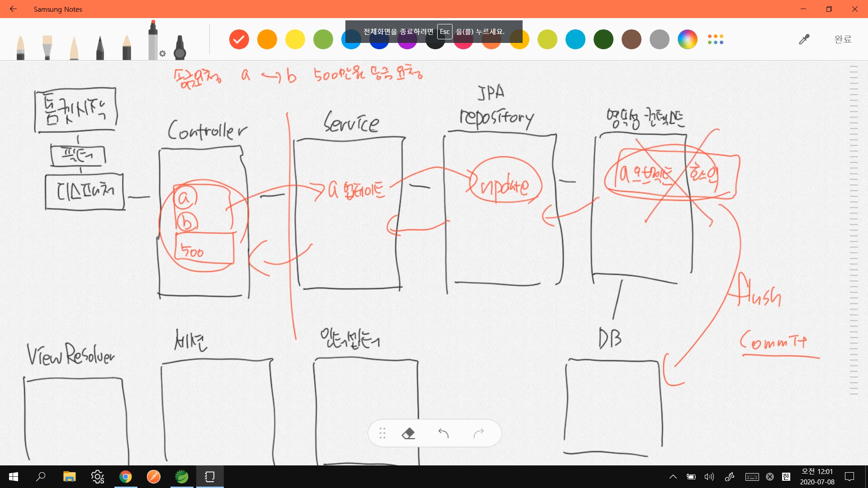This screenshot has width=868, height=488.
Task: Show hidden system tray icons
Action: pos(673,477)
